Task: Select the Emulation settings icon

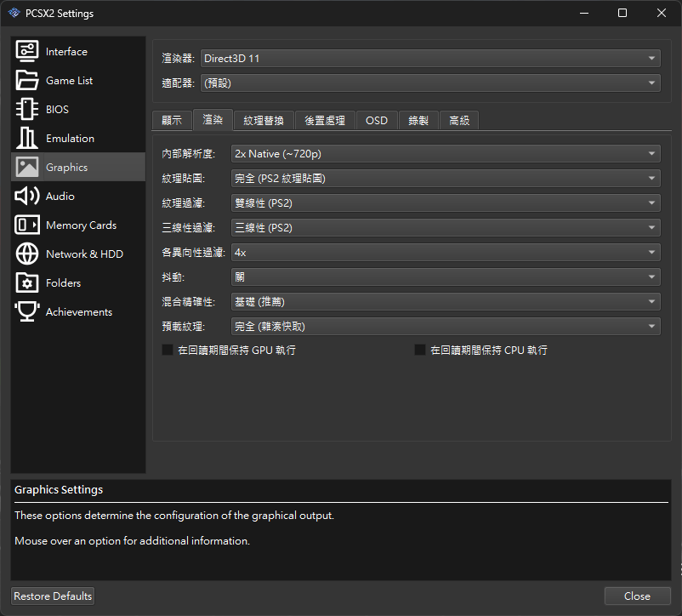Action: tap(27, 139)
